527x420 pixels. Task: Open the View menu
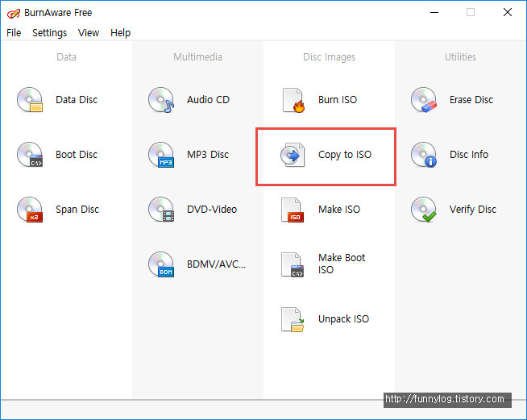pos(89,32)
